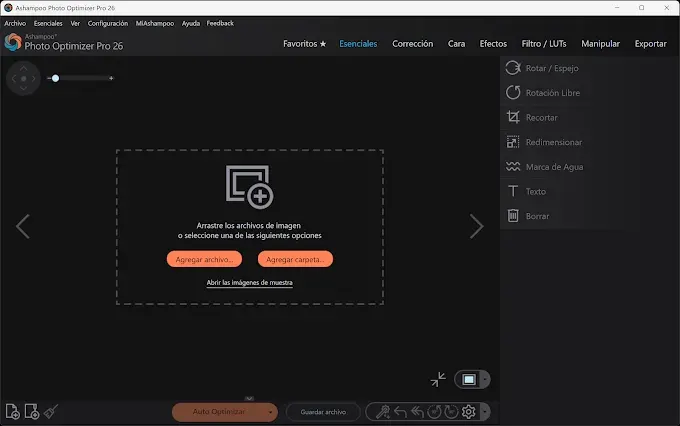Expand the Auto Optimizar dropdown arrow
Image resolution: width=680 pixels, height=426 pixels.
click(x=270, y=412)
